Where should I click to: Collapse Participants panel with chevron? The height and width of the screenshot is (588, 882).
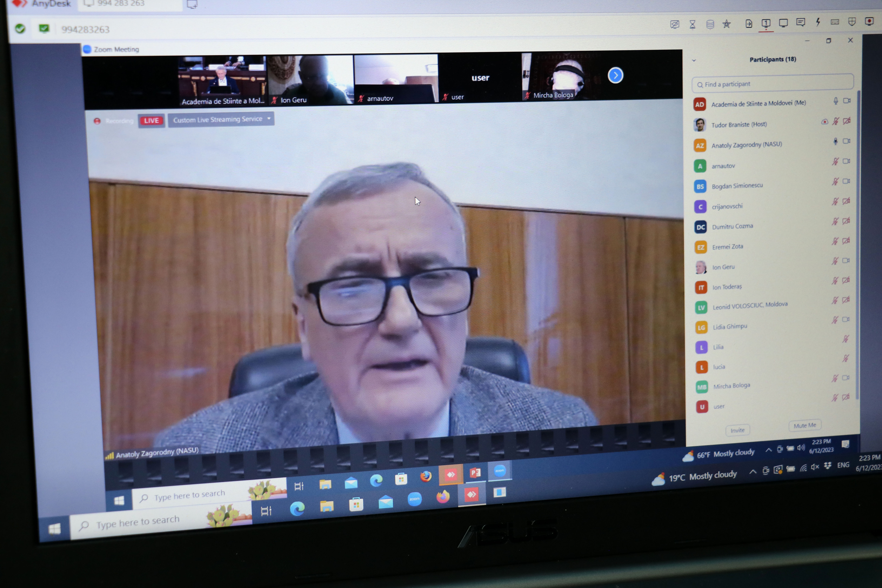(694, 60)
